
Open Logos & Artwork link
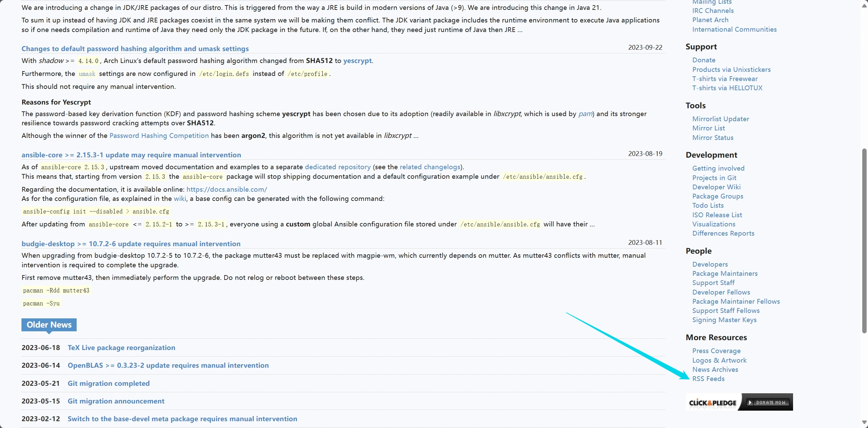tap(719, 360)
